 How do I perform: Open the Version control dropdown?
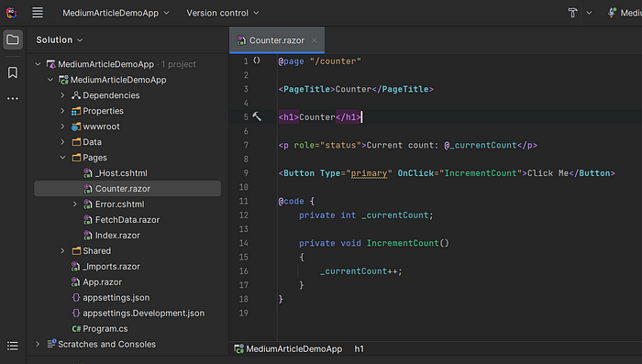coord(223,13)
